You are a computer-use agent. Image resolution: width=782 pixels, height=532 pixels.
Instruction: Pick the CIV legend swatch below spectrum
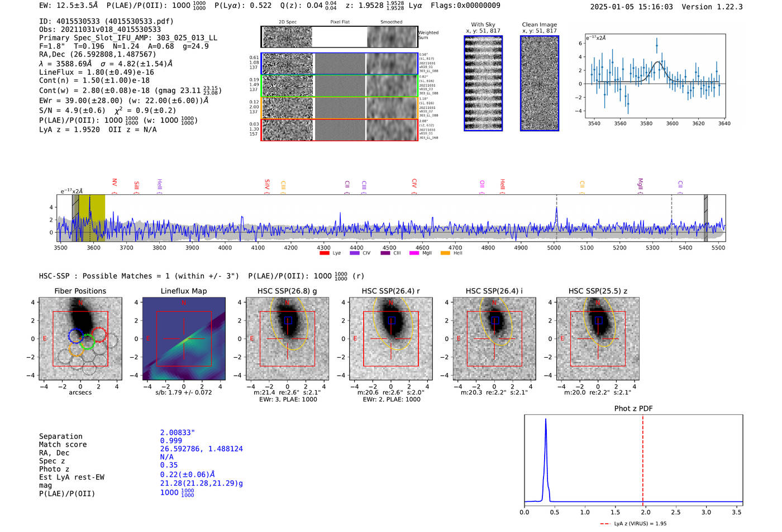pos(354,253)
